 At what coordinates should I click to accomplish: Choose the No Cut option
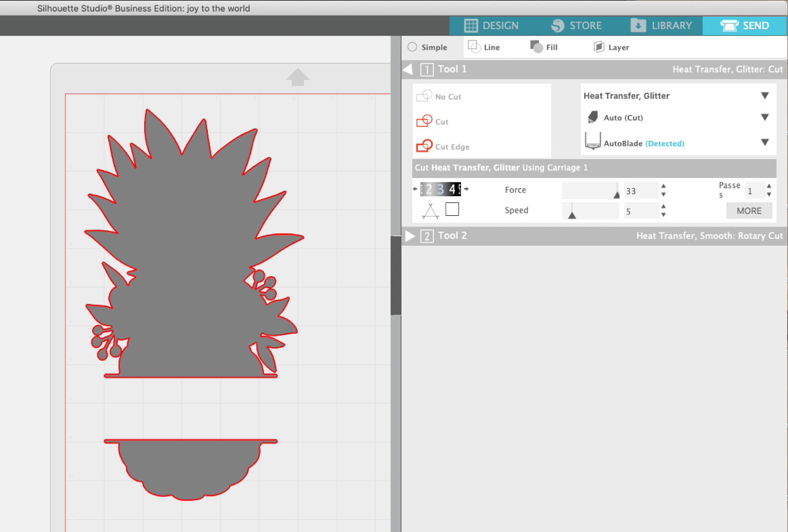(x=425, y=96)
